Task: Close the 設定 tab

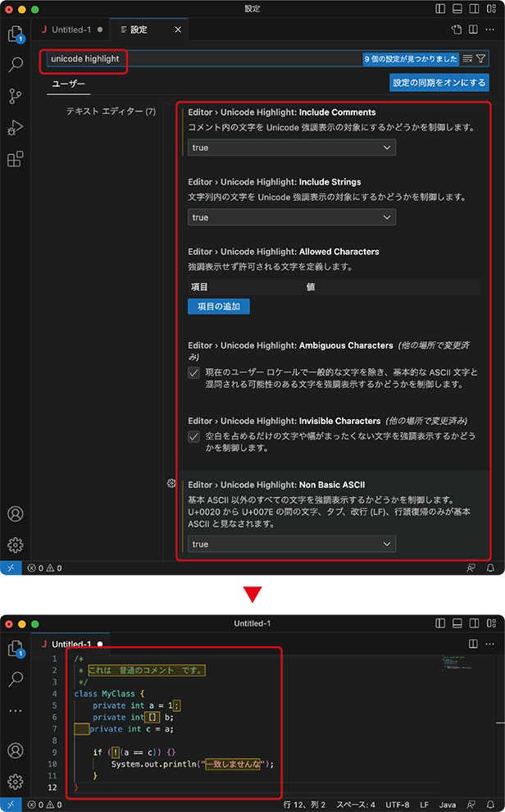Action: tap(177, 30)
